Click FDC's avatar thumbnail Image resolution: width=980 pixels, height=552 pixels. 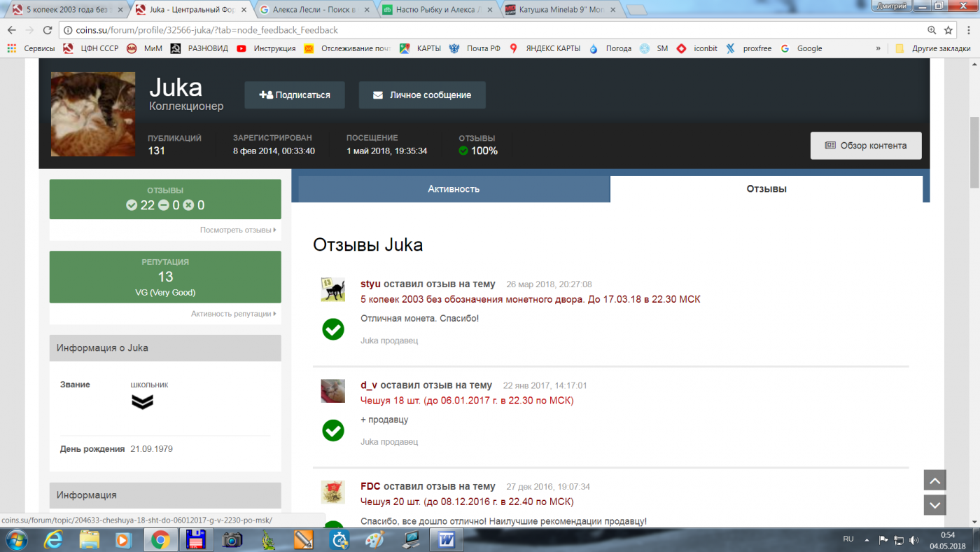[x=333, y=492]
